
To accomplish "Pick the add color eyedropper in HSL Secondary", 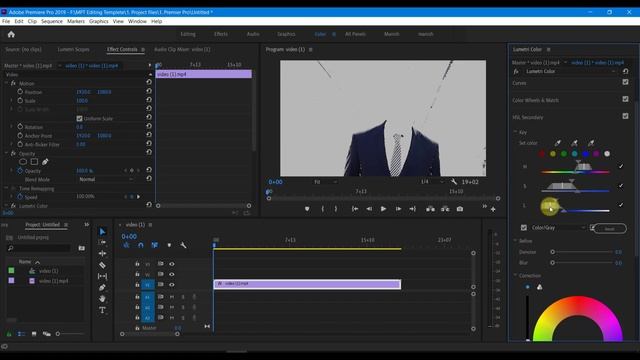I will click(x=574, y=143).
